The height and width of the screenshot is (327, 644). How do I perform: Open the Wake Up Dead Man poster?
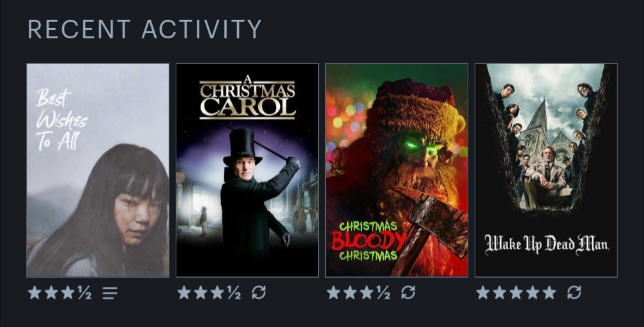pos(546,170)
